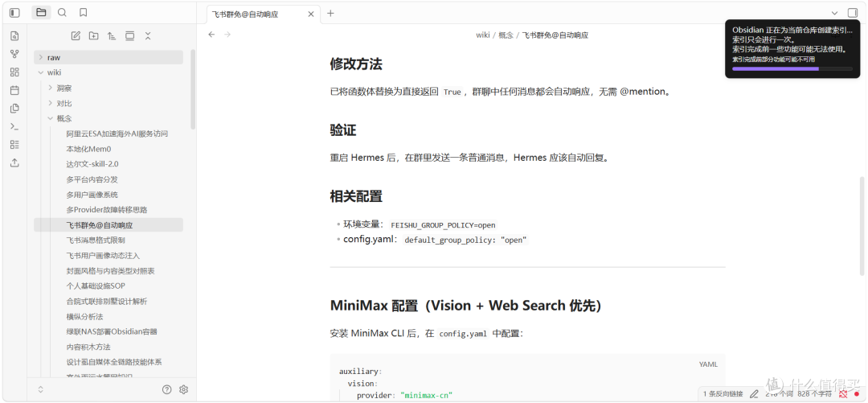Toggle the left sidebar collapse icon
Viewport: 868px width, 403px height.
15,12
